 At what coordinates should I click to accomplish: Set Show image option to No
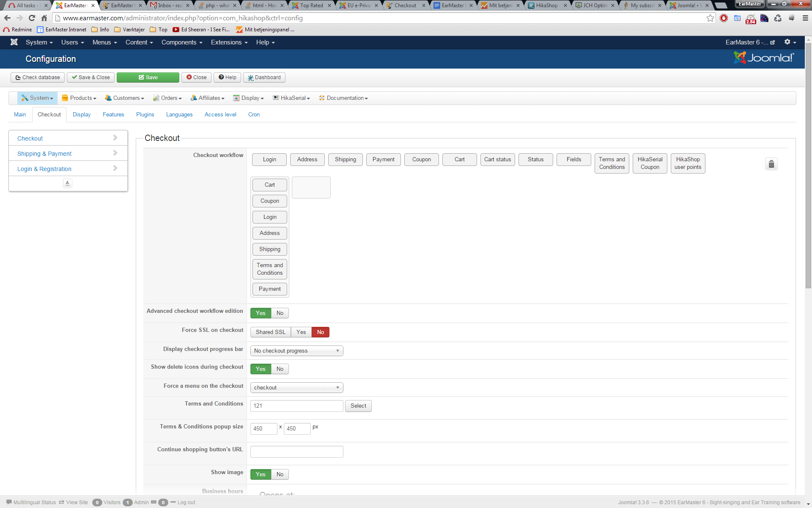280,475
